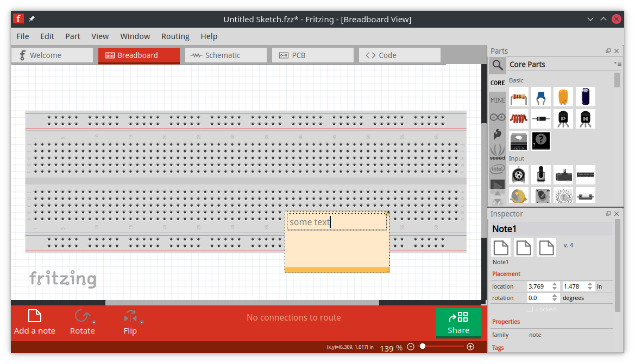
Task: Switch to the Welcome tab
Action: click(52, 55)
